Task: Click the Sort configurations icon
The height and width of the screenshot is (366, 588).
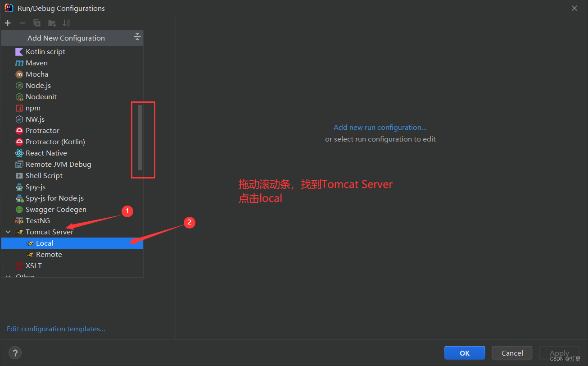Action: point(66,23)
